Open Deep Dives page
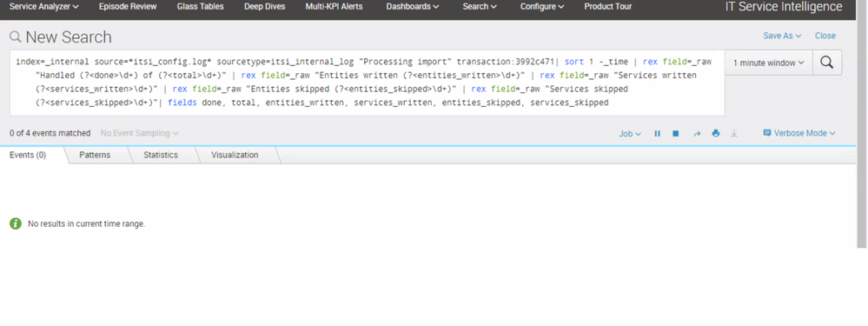The image size is (868, 326). [x=265, y=7]
